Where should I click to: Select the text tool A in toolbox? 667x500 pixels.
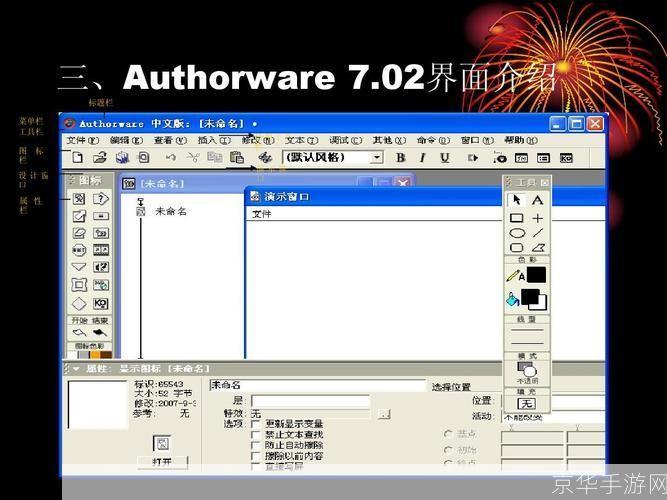[x=538, y=200]
